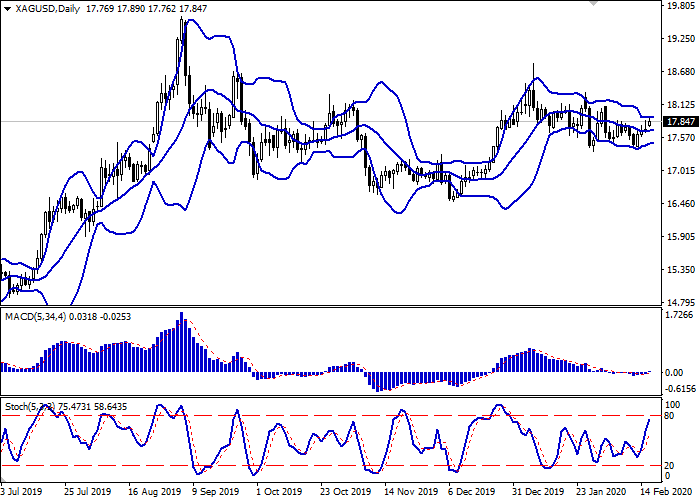Click the 18.125 level on price scale
Image resolution: width=700 pixels, height=500 pixels.
[x=678, y=105]
